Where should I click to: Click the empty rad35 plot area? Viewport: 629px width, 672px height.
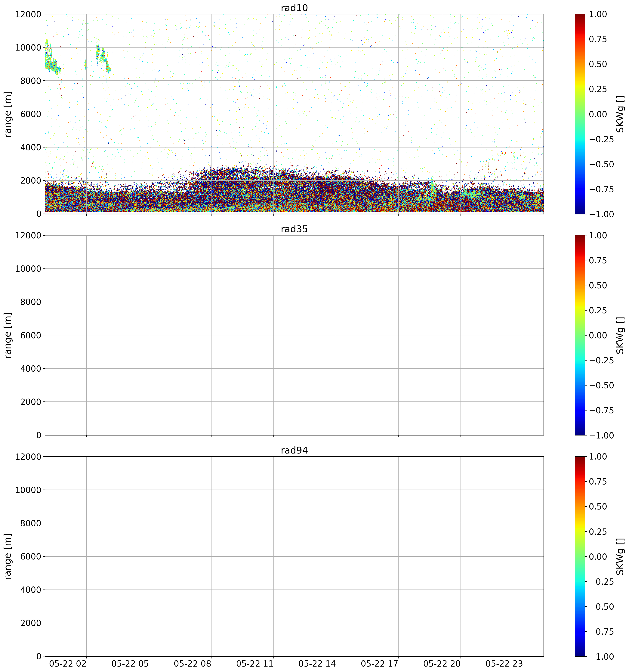pos(294,335)
